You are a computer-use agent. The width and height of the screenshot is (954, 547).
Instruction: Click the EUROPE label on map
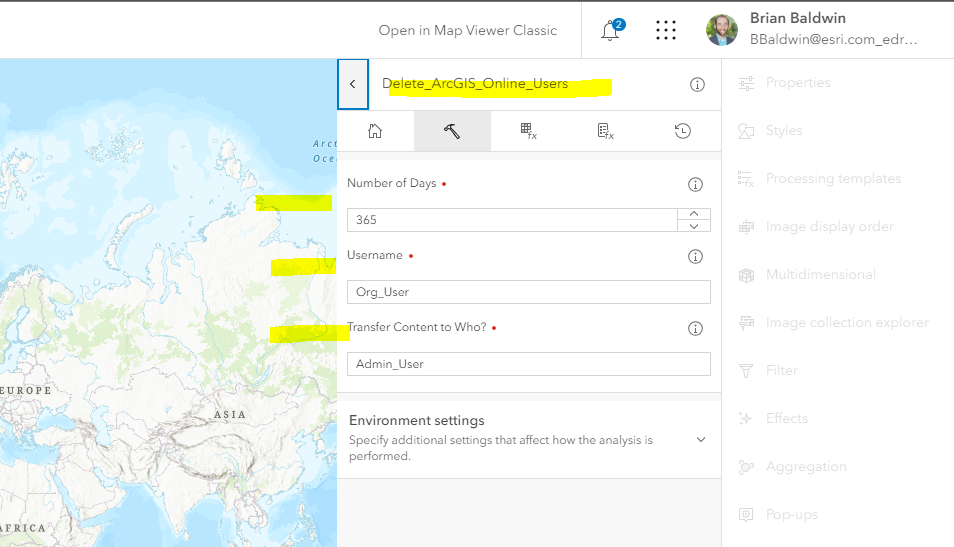tap(26, 390)
